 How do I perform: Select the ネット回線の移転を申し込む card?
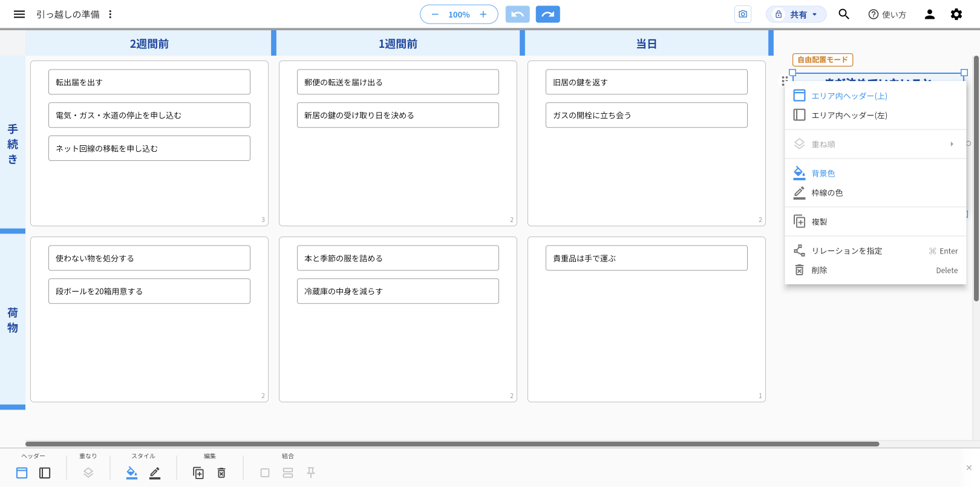point(149,148)
